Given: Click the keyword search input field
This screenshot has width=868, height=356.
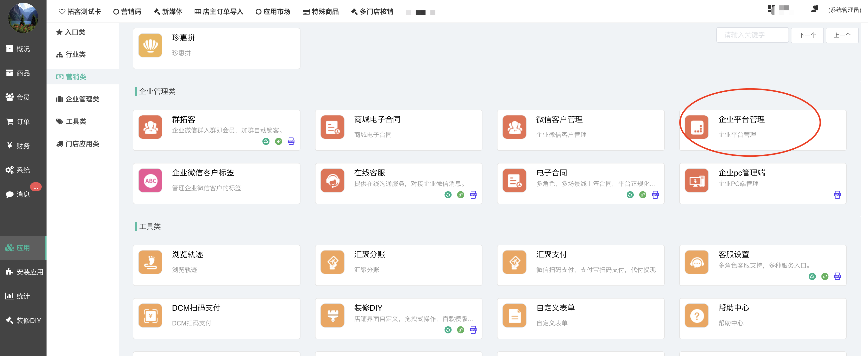Looking at the screenshot, I should (x=752, y=35).
